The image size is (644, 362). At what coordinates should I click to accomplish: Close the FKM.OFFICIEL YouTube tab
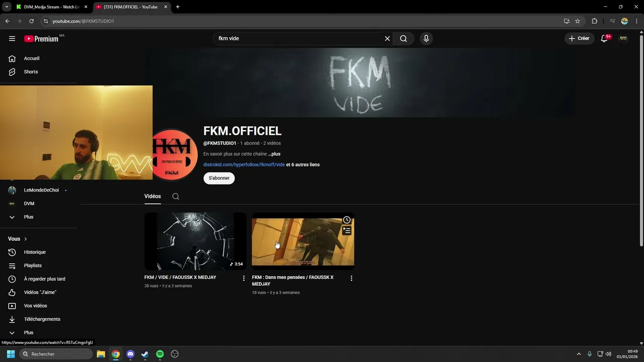(x=166, y=7)
